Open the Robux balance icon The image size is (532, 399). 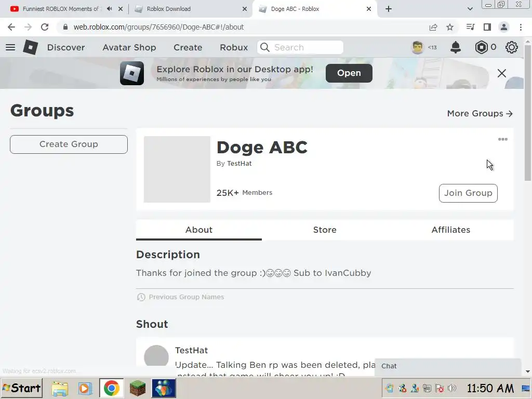pos(481,47)
